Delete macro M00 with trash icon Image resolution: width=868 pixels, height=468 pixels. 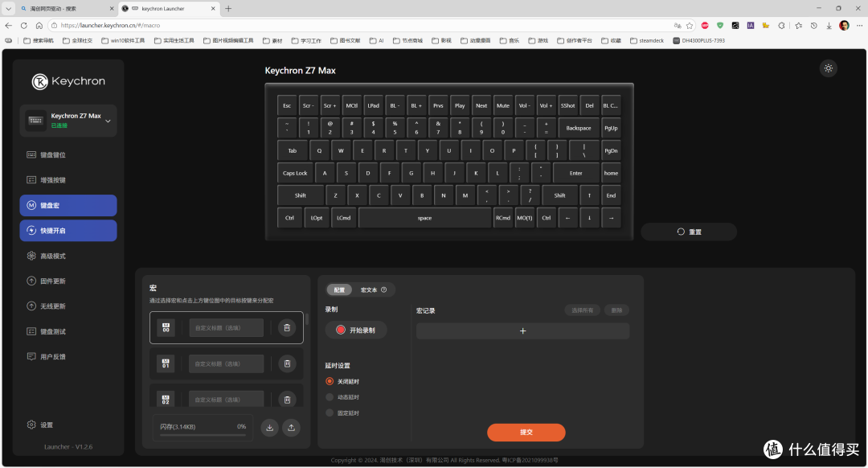click(x=287, y=328)
